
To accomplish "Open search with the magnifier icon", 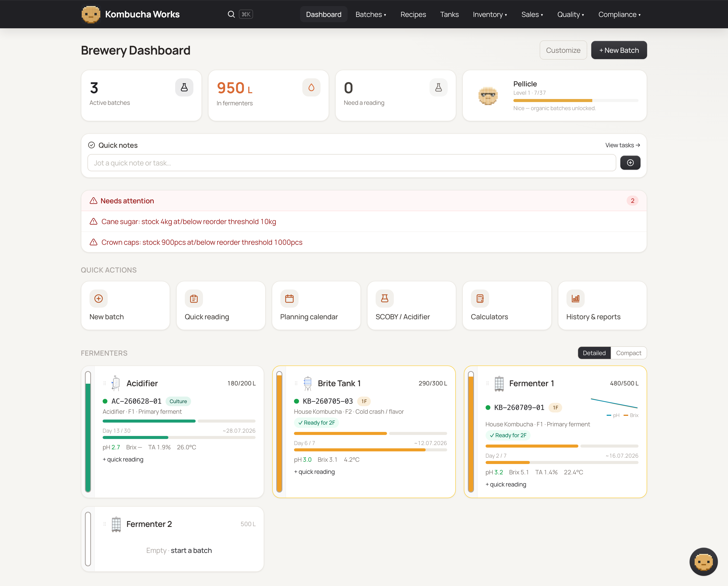I will tap(231, 14).
